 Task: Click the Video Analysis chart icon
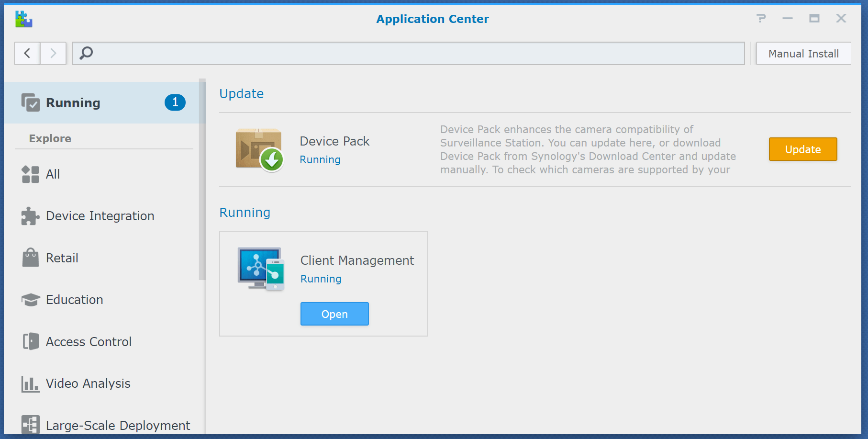[x=31, y=384]
